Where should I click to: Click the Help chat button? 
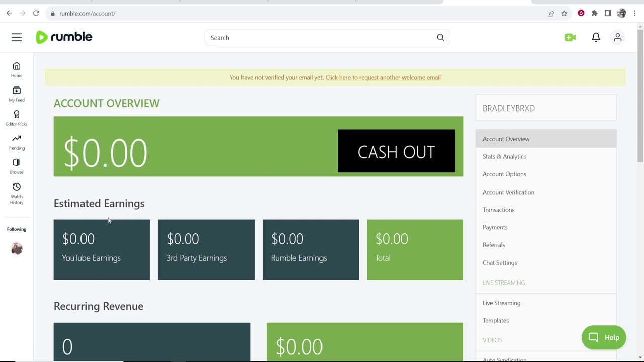coord(604,337)
